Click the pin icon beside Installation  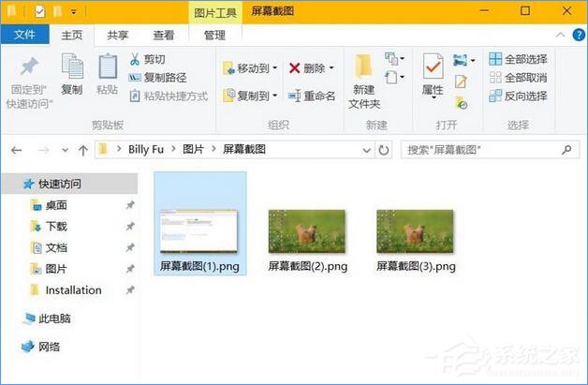click(130, 290)
